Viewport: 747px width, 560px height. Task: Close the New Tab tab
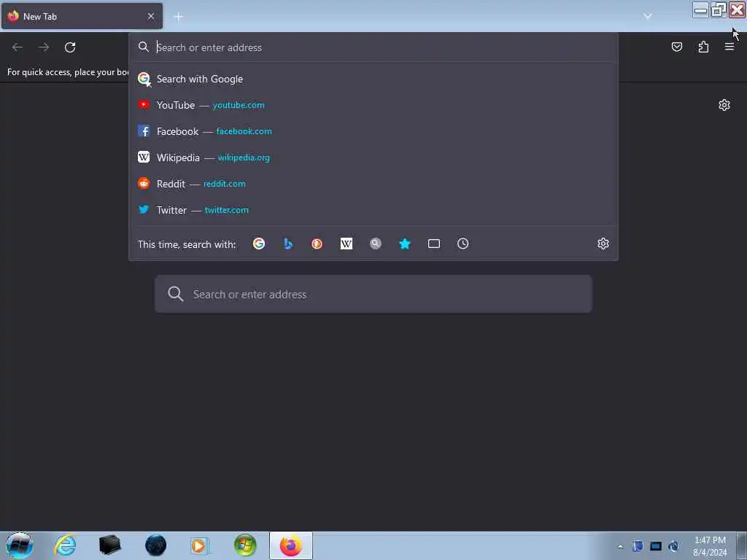pos(151,16)
